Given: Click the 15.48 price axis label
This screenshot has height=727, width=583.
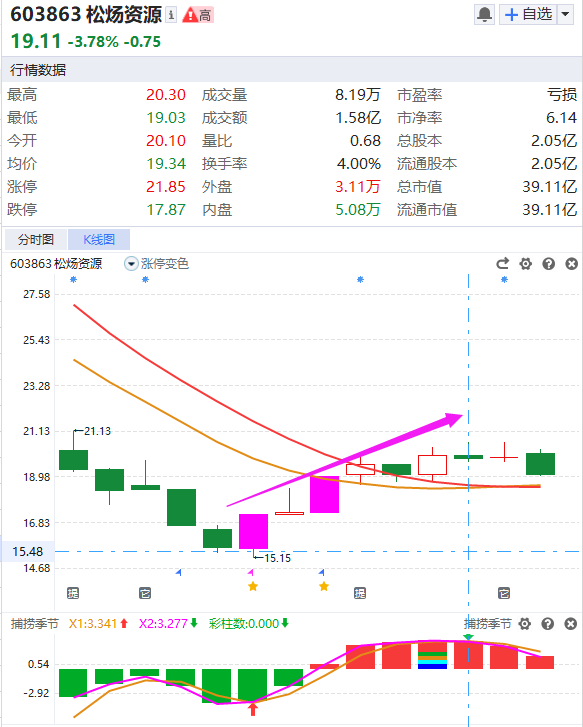Looking at the screenshot, I should (27, 551).
